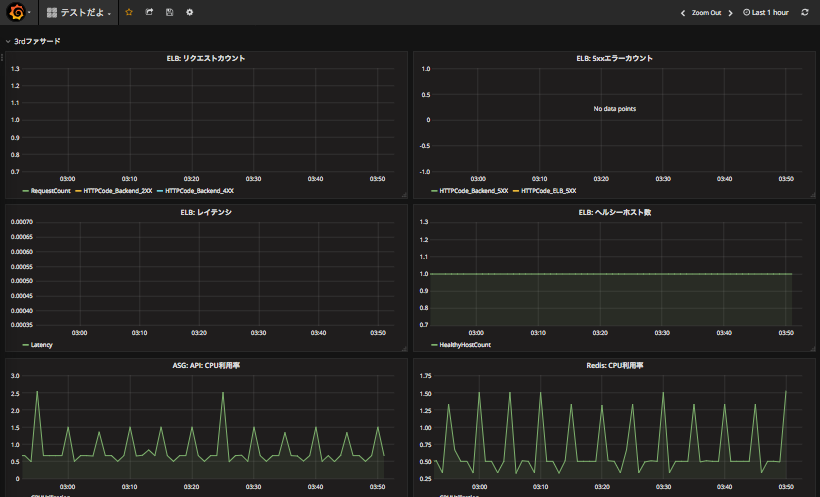Click the Redis: CPU利用率 panel title
Viewport: 820px width, 497px height.
pos(614,366)
